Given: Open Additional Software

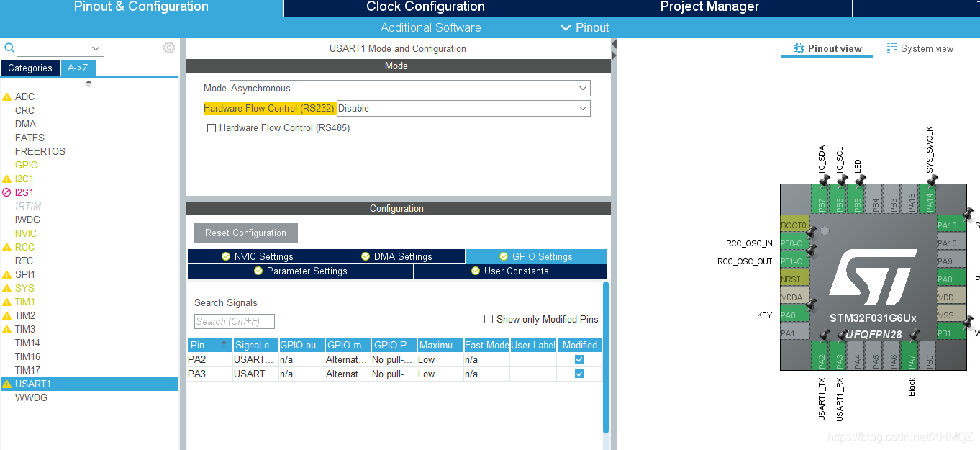Looking at the screenshot, I should tap(431, 27).
